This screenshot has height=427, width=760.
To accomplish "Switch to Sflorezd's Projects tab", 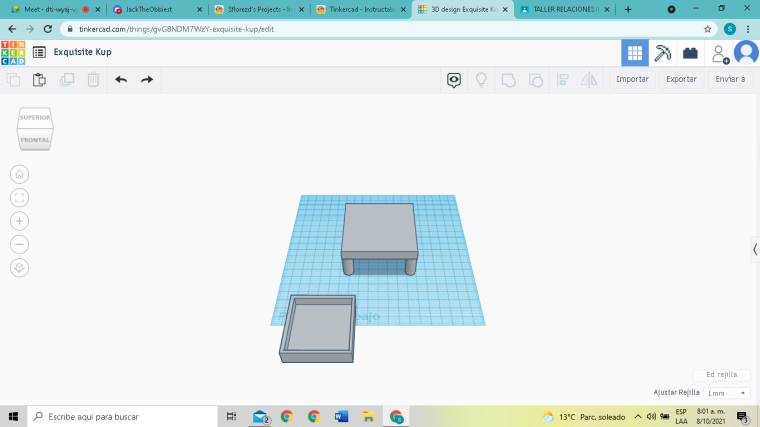I will click(x=259, y=9).
